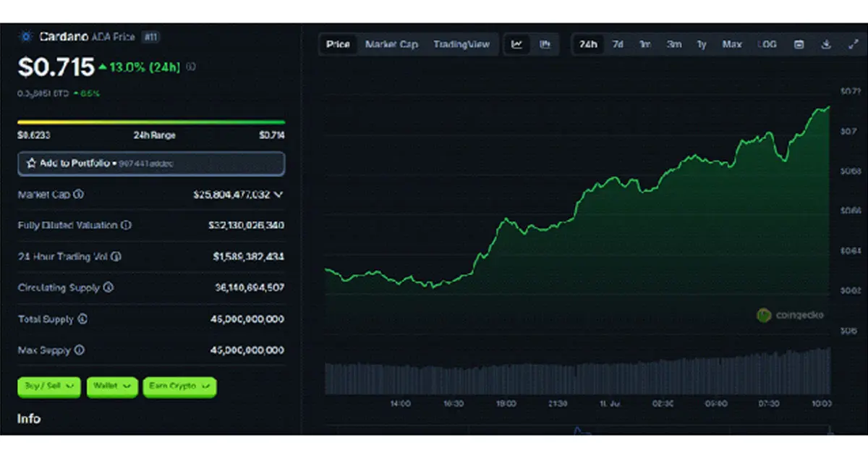The height and width of the screenshot is (456, 868).
Task: Switch to the TradingView tab
Action: click(x=461, y=45)
